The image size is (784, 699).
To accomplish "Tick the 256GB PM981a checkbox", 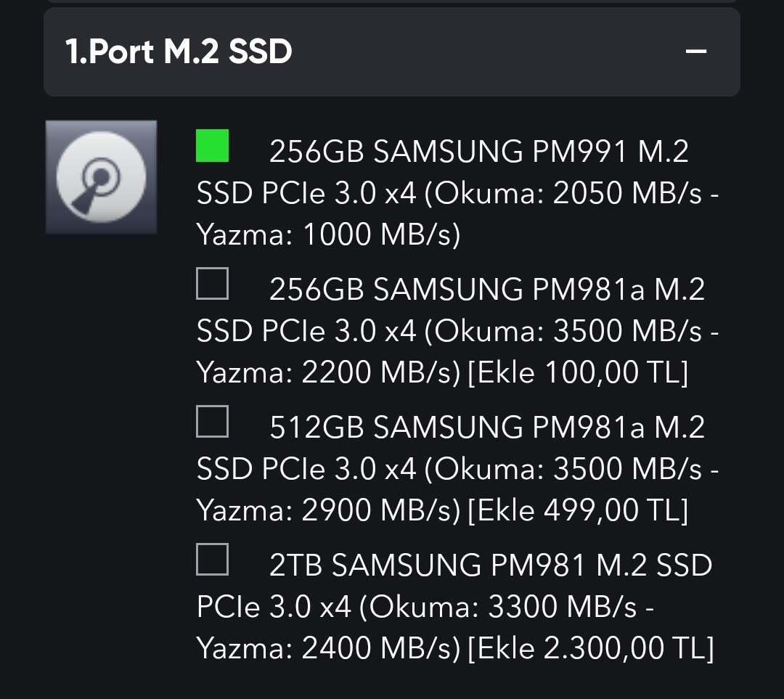I will point(212,284).
